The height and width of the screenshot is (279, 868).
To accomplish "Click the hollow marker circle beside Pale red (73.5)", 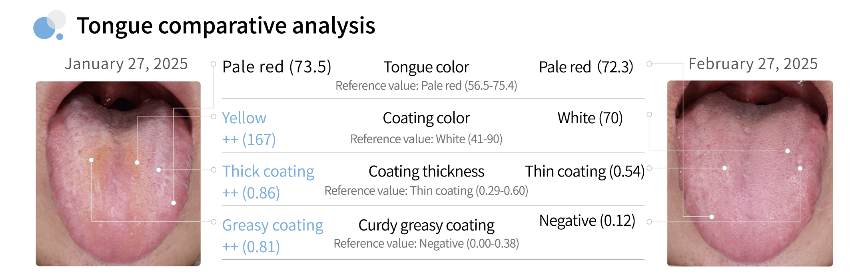I will coord(214,64).
